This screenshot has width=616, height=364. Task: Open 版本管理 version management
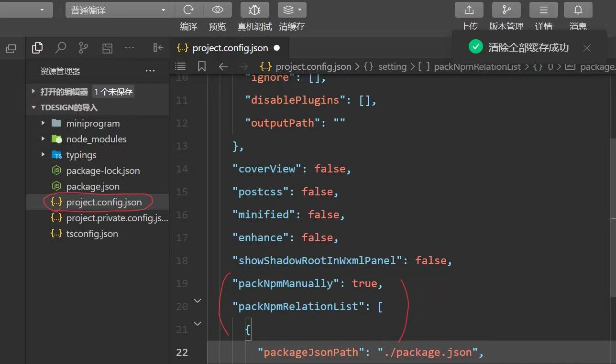(506, 9)
